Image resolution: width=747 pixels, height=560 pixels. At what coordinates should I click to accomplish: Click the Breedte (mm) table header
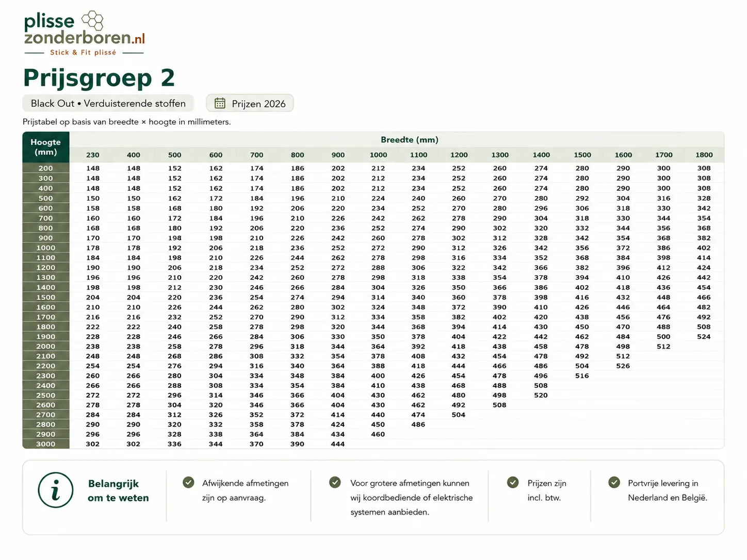(410, 140)
